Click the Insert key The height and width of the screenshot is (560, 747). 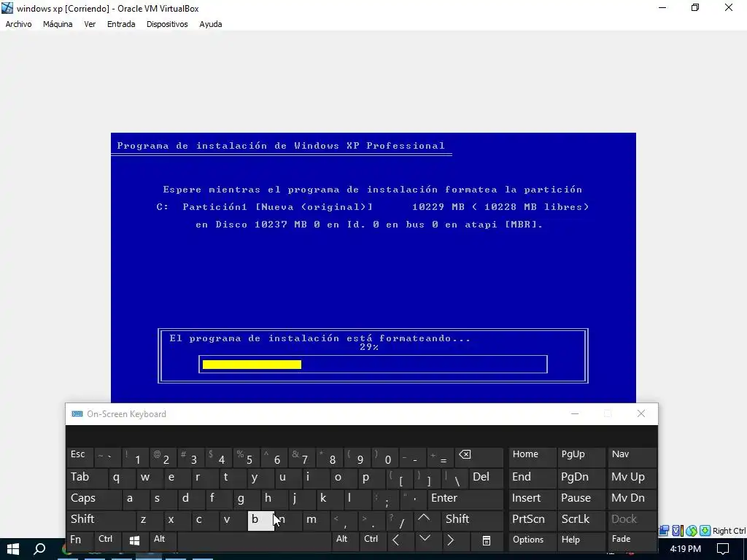click(532, 499)
